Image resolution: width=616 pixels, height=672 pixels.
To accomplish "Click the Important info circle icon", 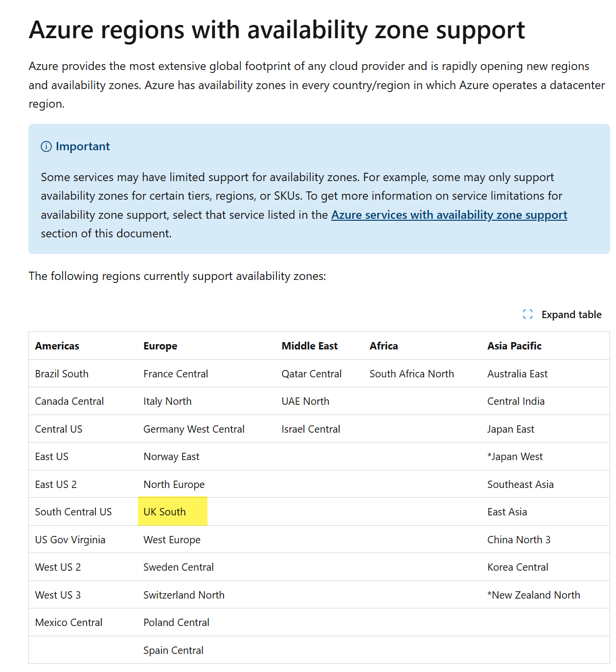I will point(46,147).
